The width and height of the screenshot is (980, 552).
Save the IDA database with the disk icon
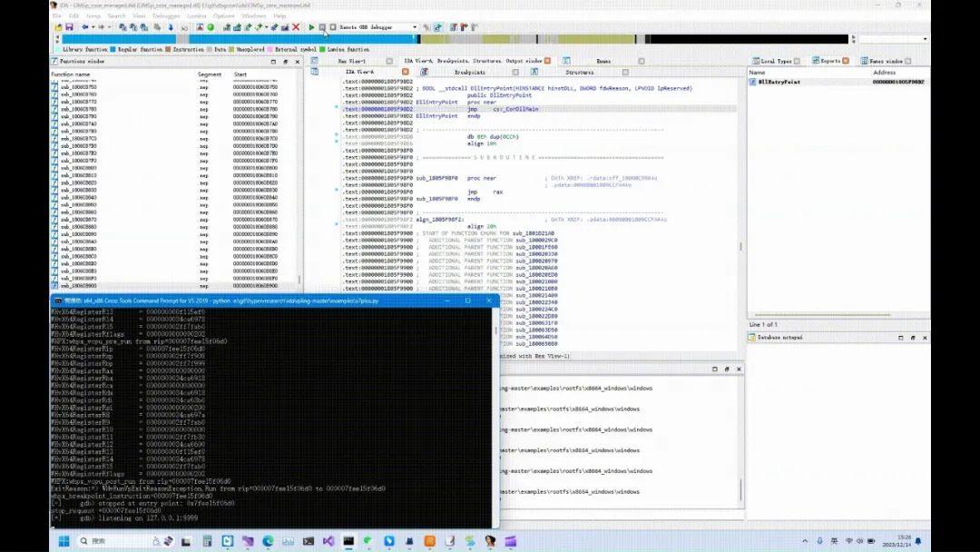(x=70, y=27)
